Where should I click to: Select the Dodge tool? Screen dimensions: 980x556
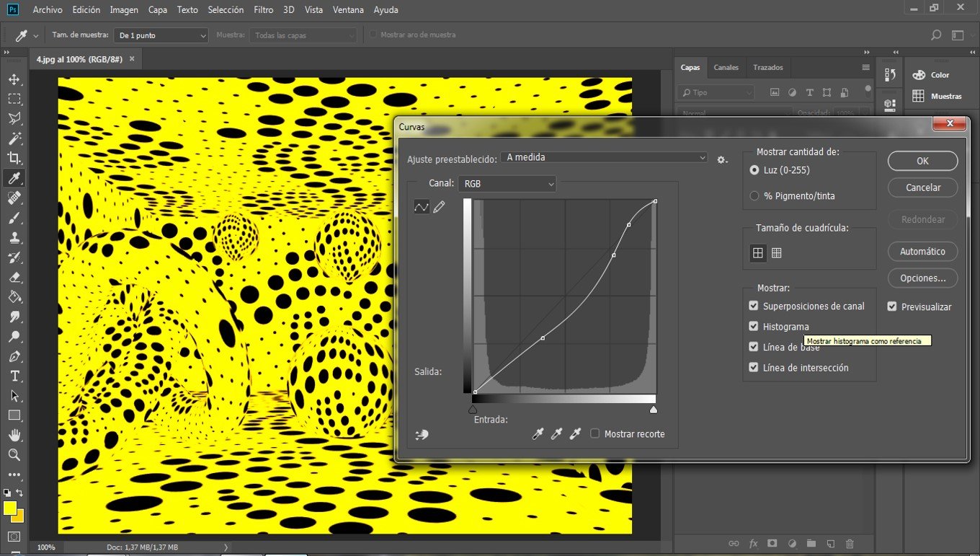tap(14, 337)
